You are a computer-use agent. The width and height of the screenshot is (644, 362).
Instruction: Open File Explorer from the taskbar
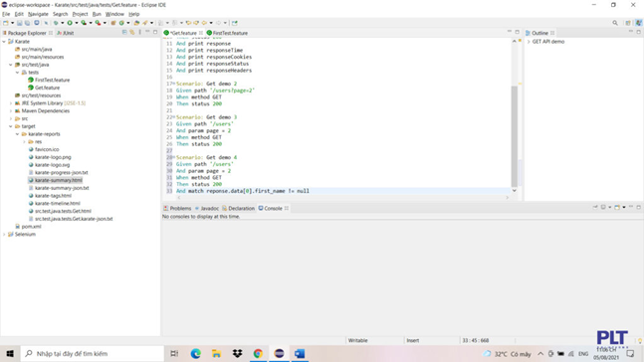pos(216,353)
